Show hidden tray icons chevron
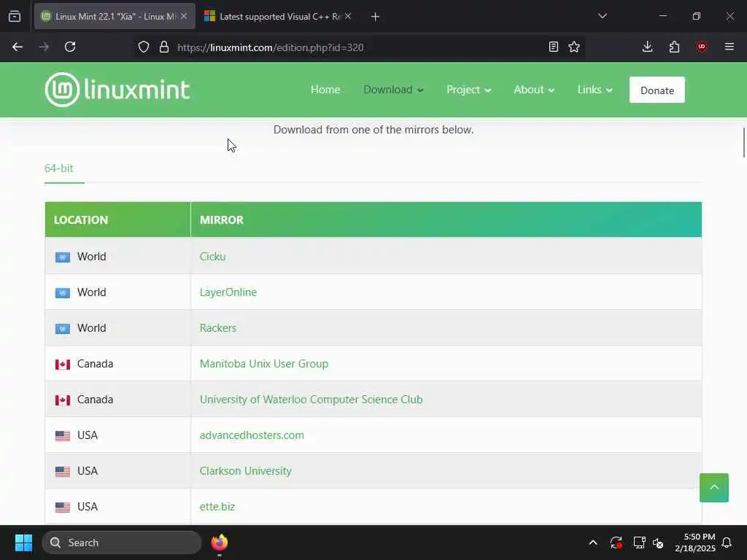Viewport: 747px width, 560px height. tap(593, 542)
